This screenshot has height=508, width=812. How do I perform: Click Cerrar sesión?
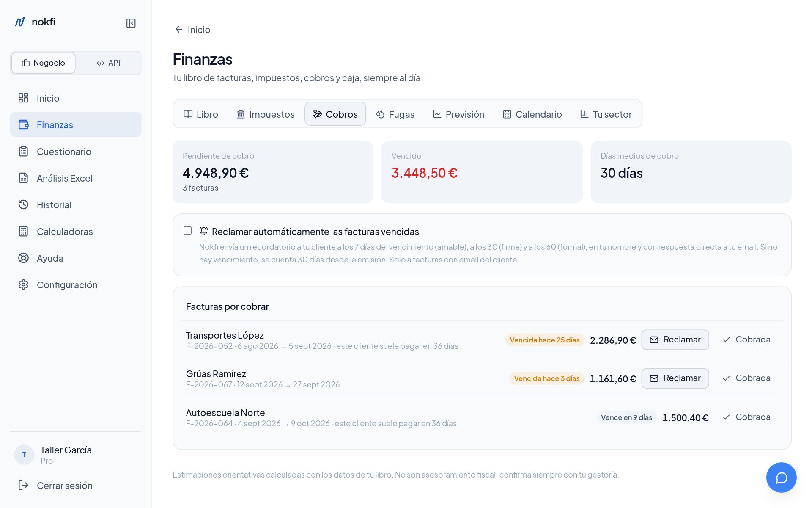55,486
